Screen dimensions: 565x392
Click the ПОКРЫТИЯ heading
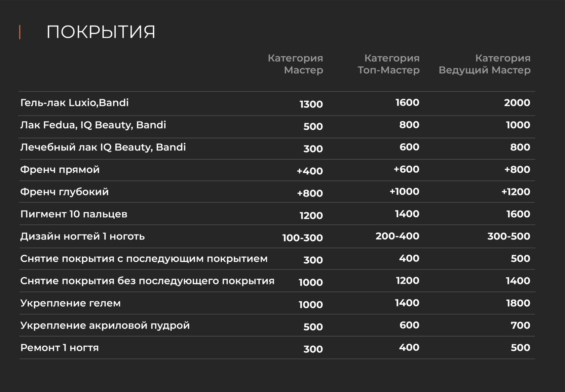point(101,32)
